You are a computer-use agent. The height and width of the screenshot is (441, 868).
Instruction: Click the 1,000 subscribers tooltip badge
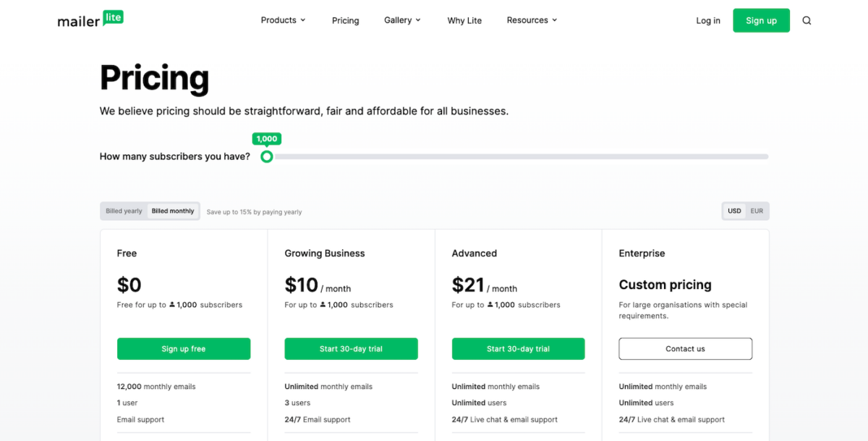click(267, 139)
